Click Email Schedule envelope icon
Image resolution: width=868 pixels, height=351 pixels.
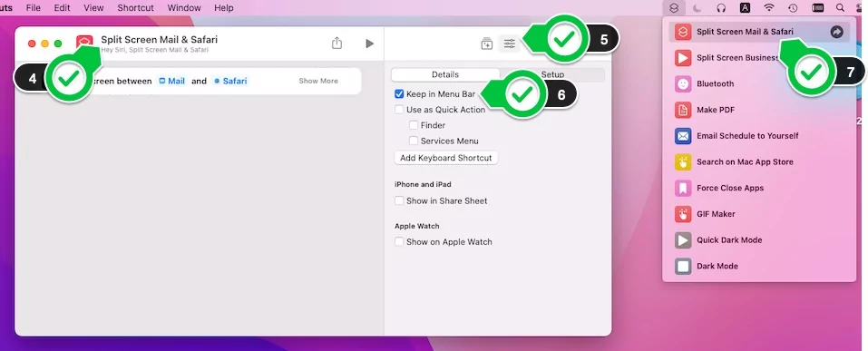click(683, 136)
